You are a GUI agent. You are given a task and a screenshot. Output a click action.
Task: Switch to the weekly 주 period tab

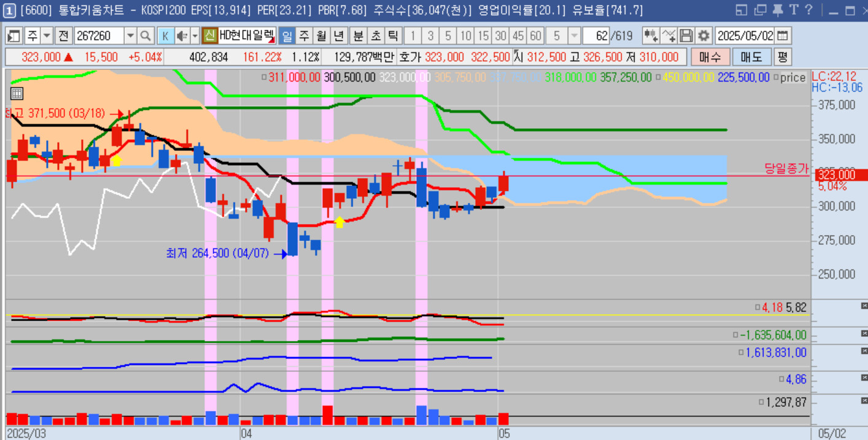304,36
